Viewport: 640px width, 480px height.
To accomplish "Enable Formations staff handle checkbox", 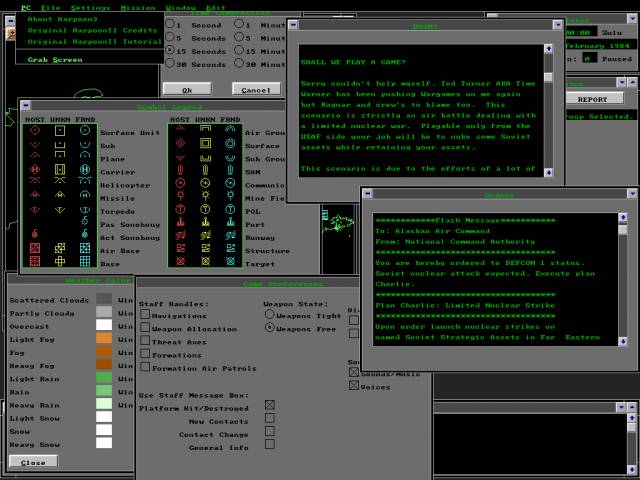I will [x=145, y=354].
